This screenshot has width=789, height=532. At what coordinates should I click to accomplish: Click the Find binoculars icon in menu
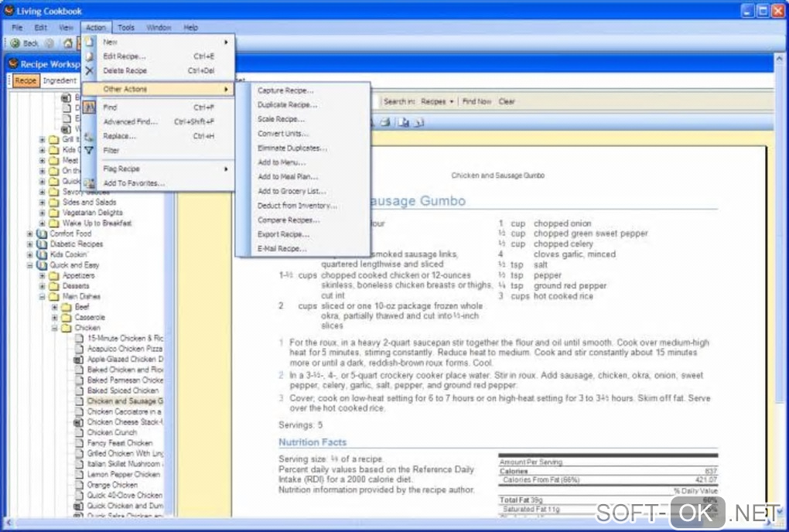89,107
